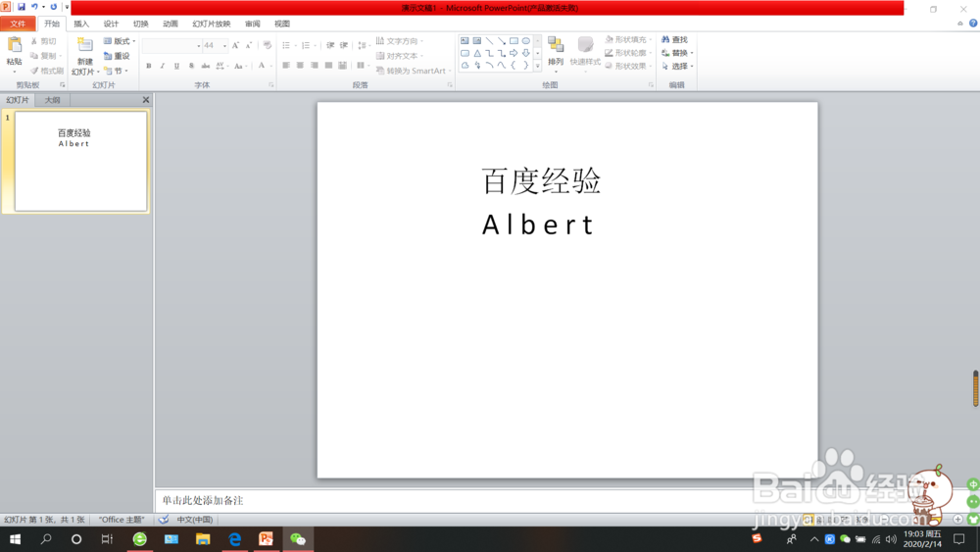Click the New Slide (新建幻灯片) icon

click(84, 45)
